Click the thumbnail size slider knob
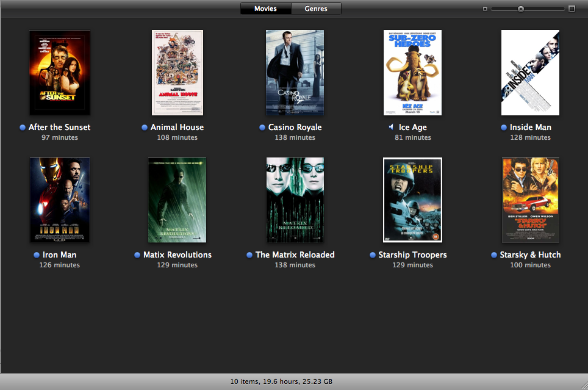588x390 pixels. click(520, 9)
